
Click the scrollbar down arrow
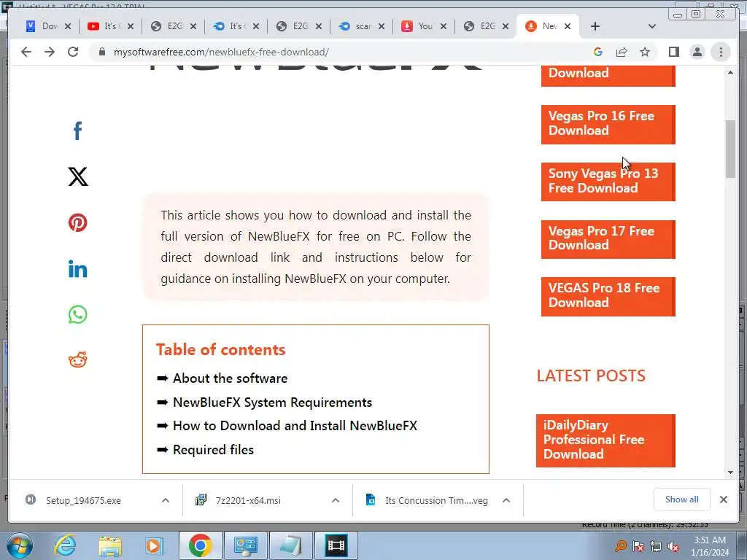731,472
